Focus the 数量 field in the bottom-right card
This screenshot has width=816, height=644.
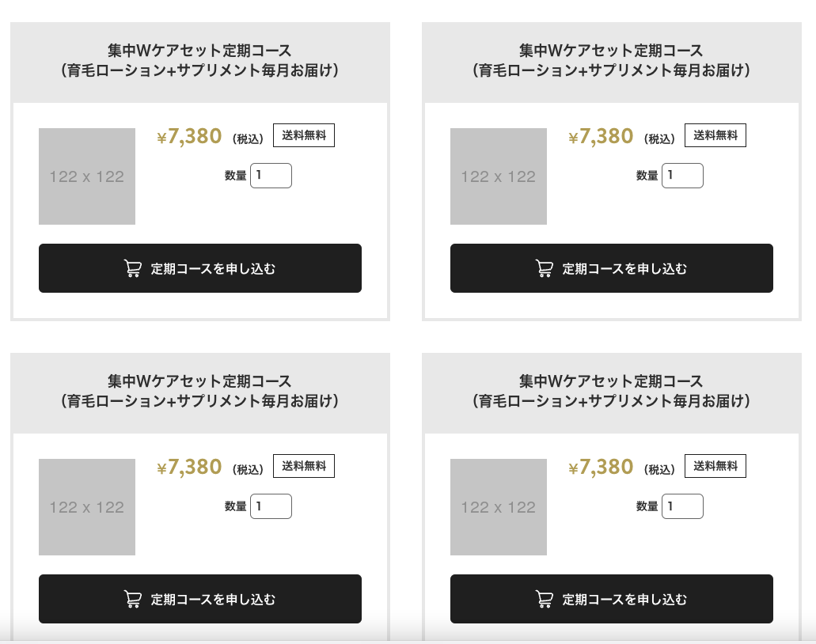coord(682,506)
